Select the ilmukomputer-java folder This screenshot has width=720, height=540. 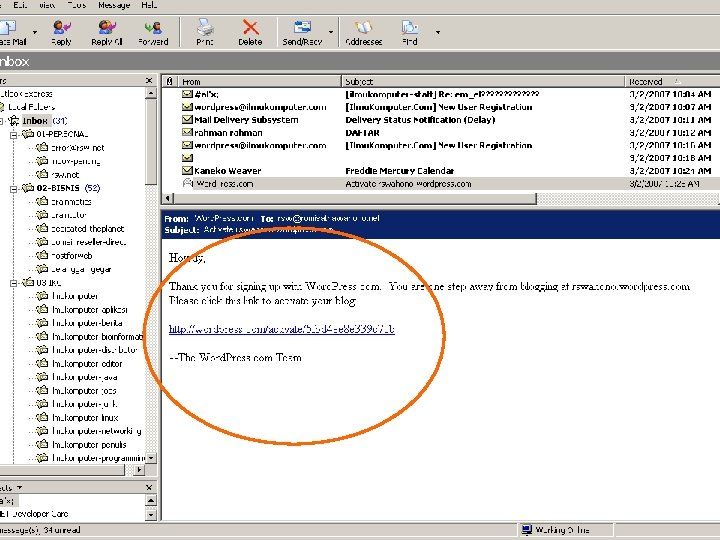[x=84, y=377]
